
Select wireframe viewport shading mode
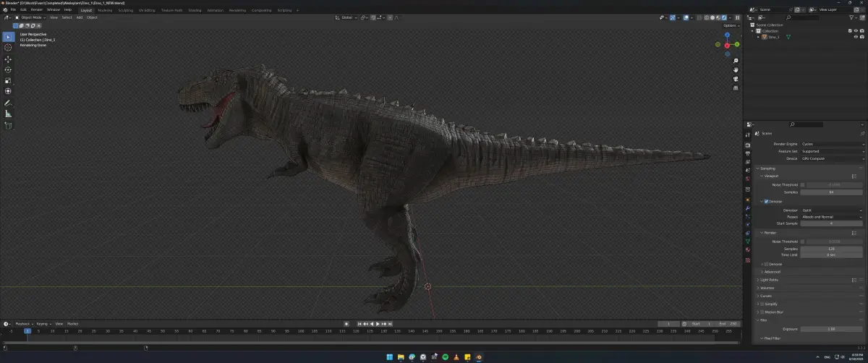[x=707, y=17]
